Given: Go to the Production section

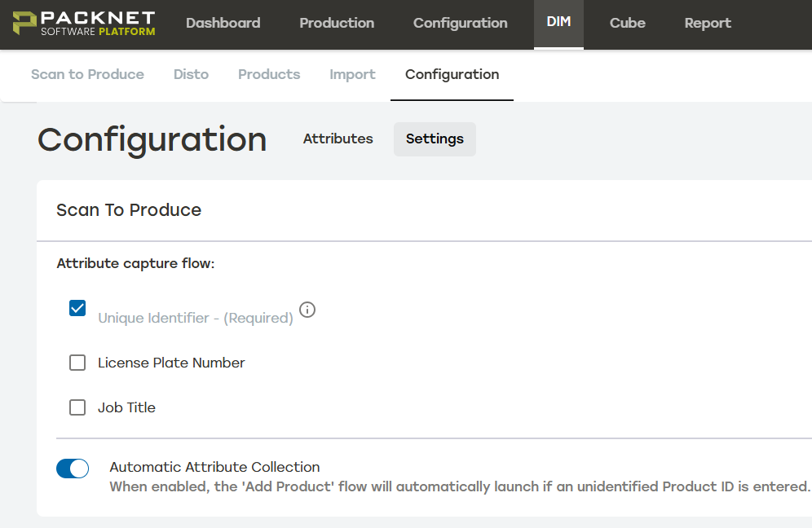Looking at the screenshot, I should point(337,23).
